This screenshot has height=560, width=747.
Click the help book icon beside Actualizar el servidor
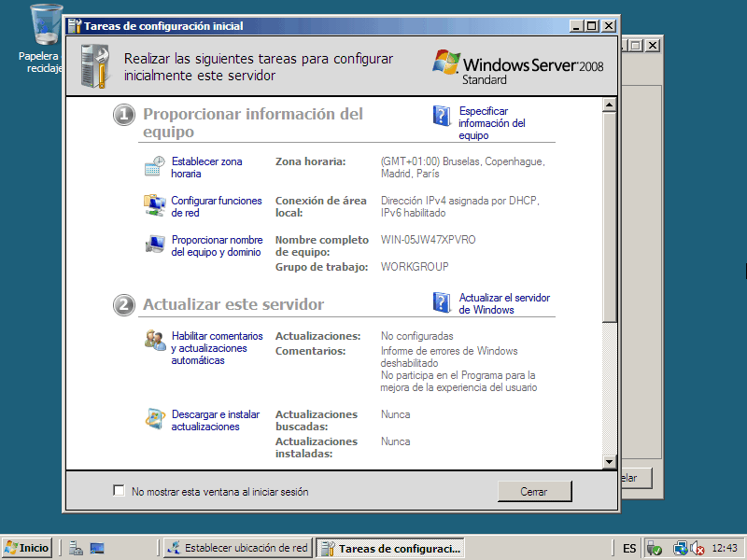[x=442, y=302]
